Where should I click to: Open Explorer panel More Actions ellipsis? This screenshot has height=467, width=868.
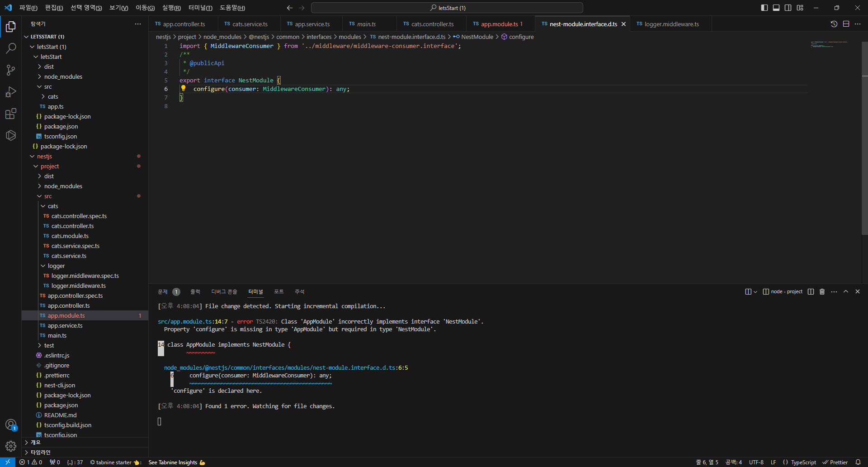point(138,24)
